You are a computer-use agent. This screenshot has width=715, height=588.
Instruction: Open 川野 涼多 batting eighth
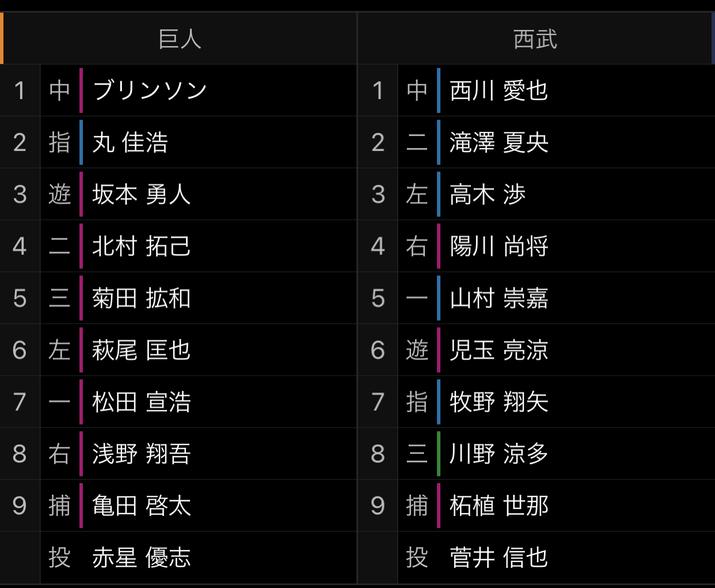point(499,454)
